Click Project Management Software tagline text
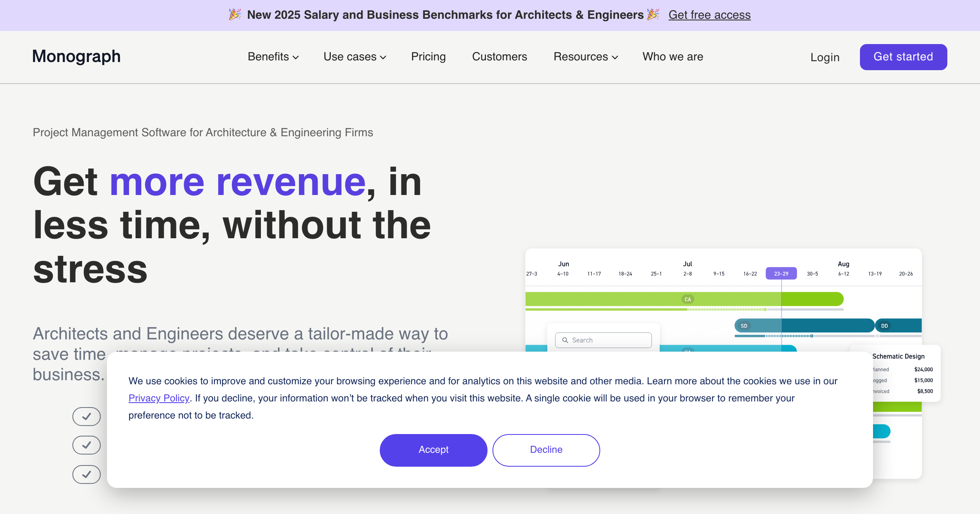980x514 pixels. pos(203,133)
